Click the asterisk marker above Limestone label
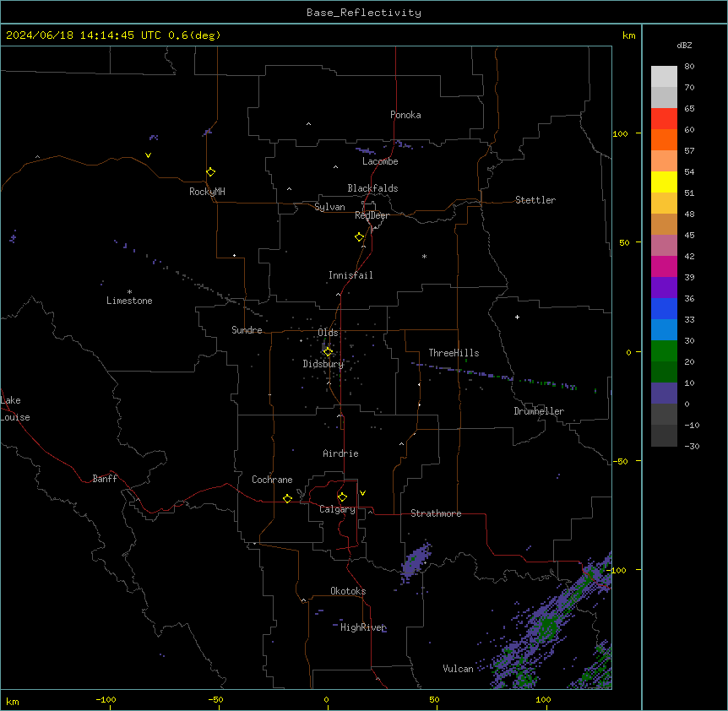 pyautogui.click(x=129, y=292)
